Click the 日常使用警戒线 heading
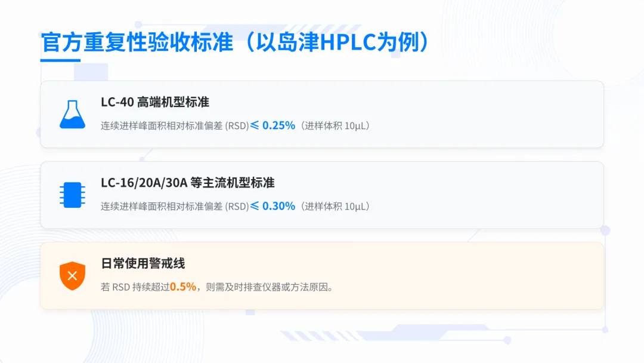Viewport: 644px width, 363px height. (143, 263)
